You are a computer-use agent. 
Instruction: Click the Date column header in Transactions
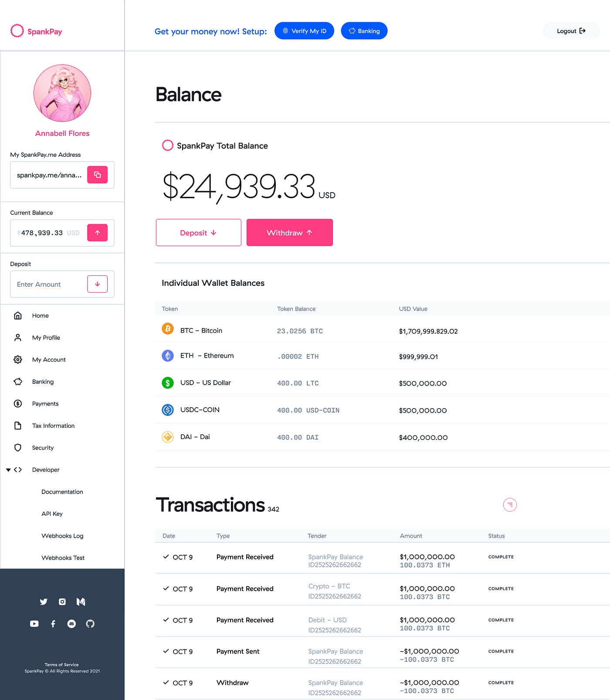pos(169,536)
